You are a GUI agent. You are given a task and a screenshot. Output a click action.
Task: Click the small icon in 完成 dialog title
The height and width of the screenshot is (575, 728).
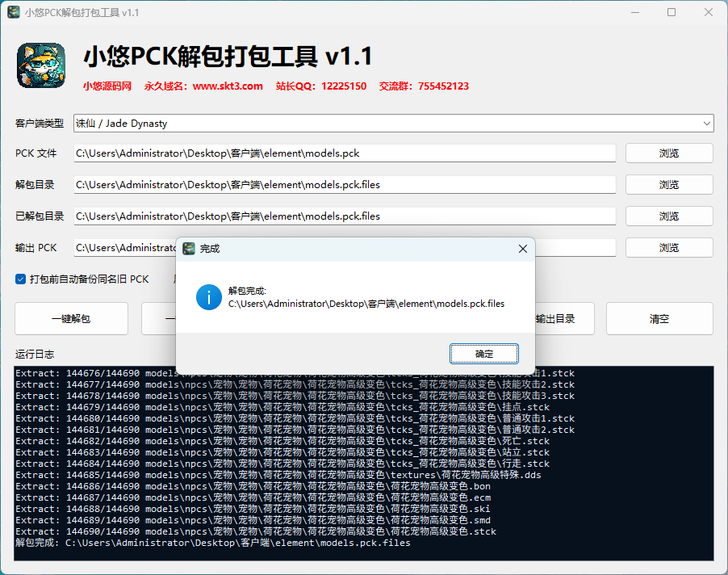pos(189,249)
